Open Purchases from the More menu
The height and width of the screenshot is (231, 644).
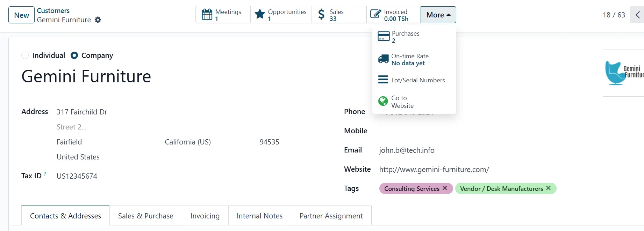pyautogui.click(x=406, y=37)
